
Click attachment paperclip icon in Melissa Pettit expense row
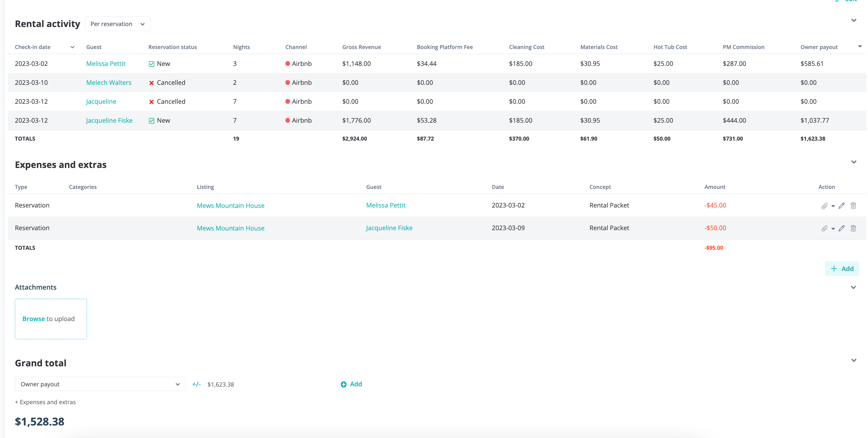(x=824, y=206)
